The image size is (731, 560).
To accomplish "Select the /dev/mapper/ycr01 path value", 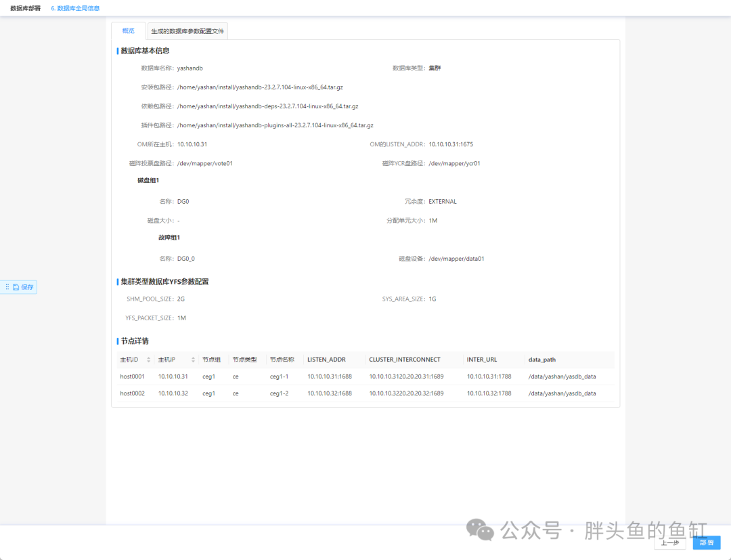I will tap(454, 164).
